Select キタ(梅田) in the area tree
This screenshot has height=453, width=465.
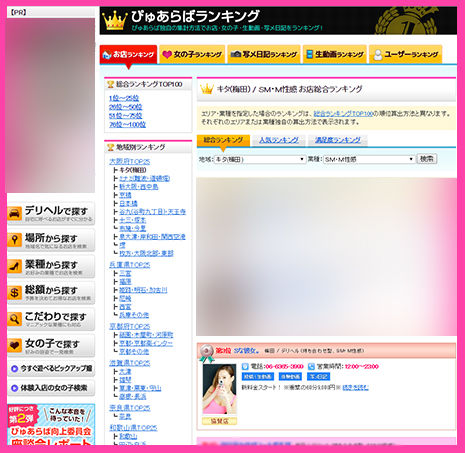point(132,170)
